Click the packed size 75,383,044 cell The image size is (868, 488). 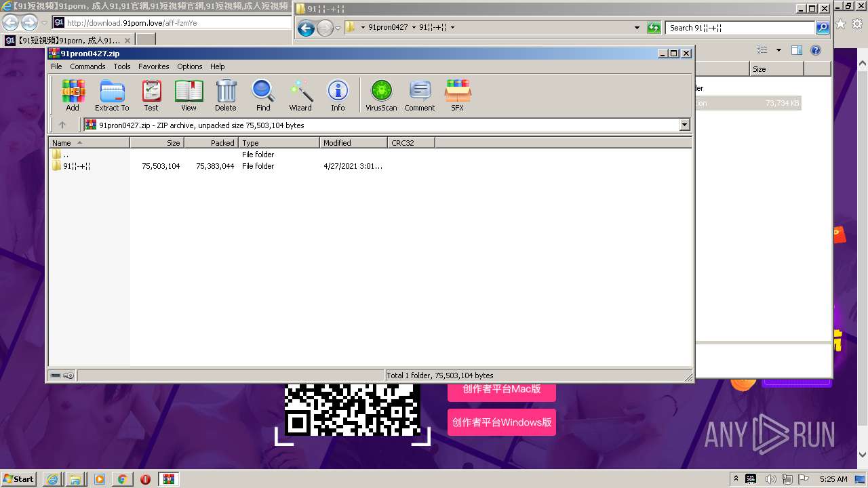(x=215, y=166)
